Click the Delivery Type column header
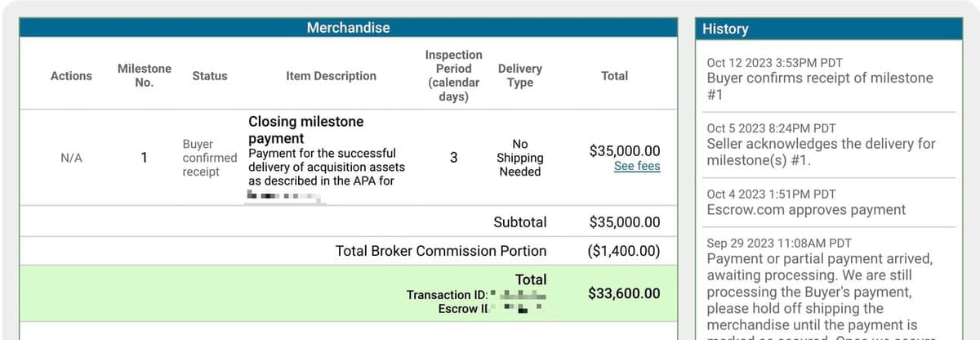980x340 pixels. (519, 75)
